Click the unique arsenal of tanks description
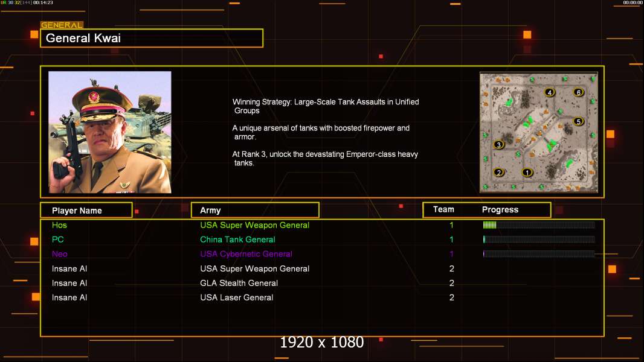 (x=321, y=132)
